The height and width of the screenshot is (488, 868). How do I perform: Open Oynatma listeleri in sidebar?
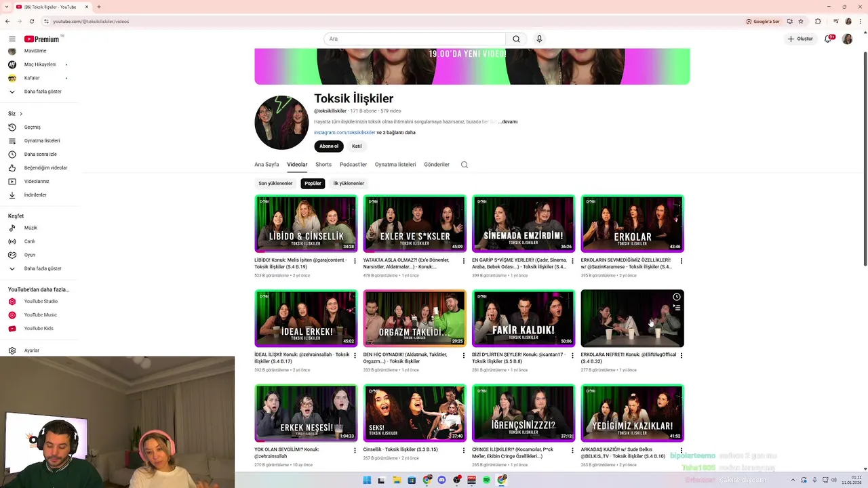(x=39, y=141)
